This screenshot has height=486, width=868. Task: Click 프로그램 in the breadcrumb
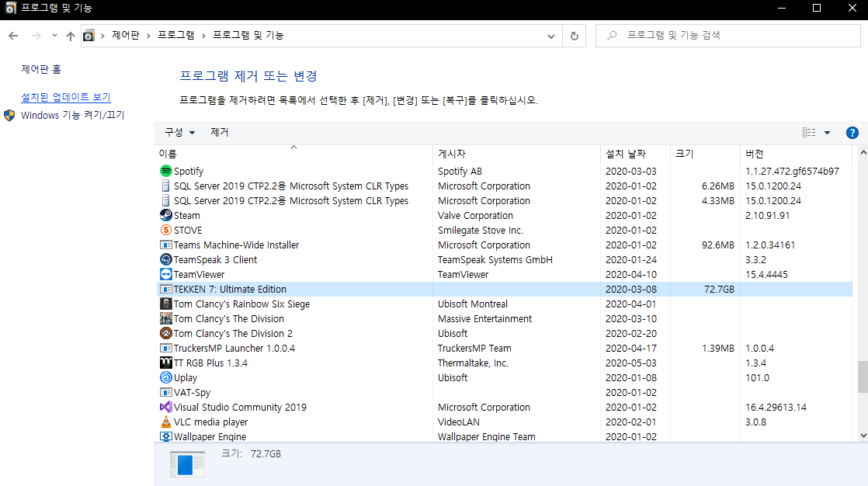pos(176,36)
